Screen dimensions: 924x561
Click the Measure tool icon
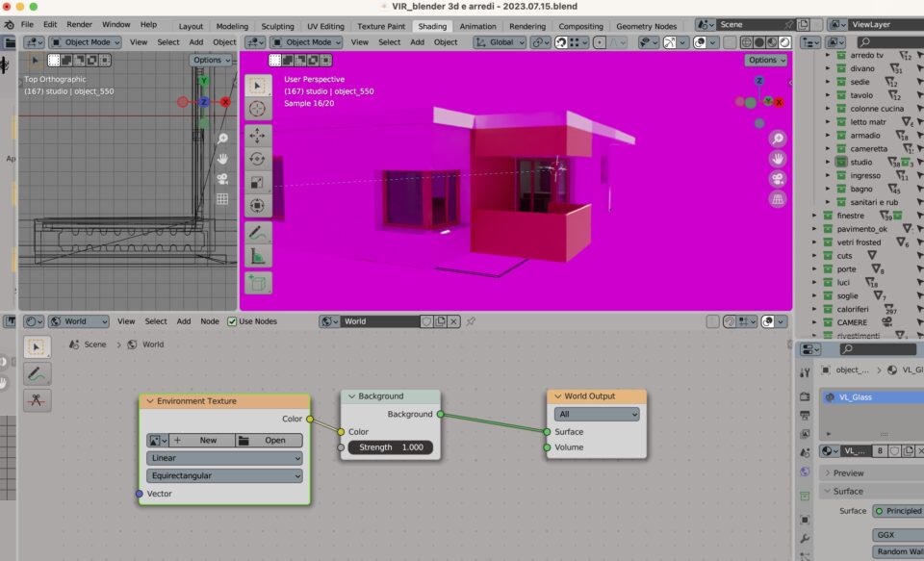pos(257,256)
